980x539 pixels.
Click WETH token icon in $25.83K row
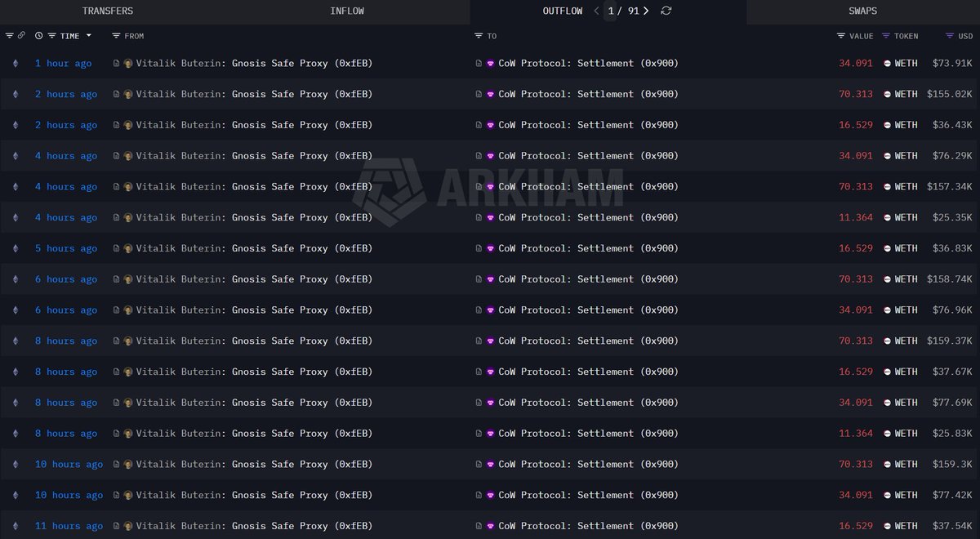[887, 434]
